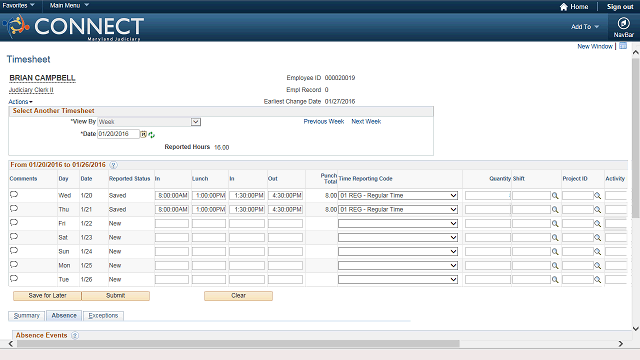The image size is (640, 360).
Task: Open comment bubble for Sun 1/24 row
Action: pyautogui.click(x=14, y=251)
